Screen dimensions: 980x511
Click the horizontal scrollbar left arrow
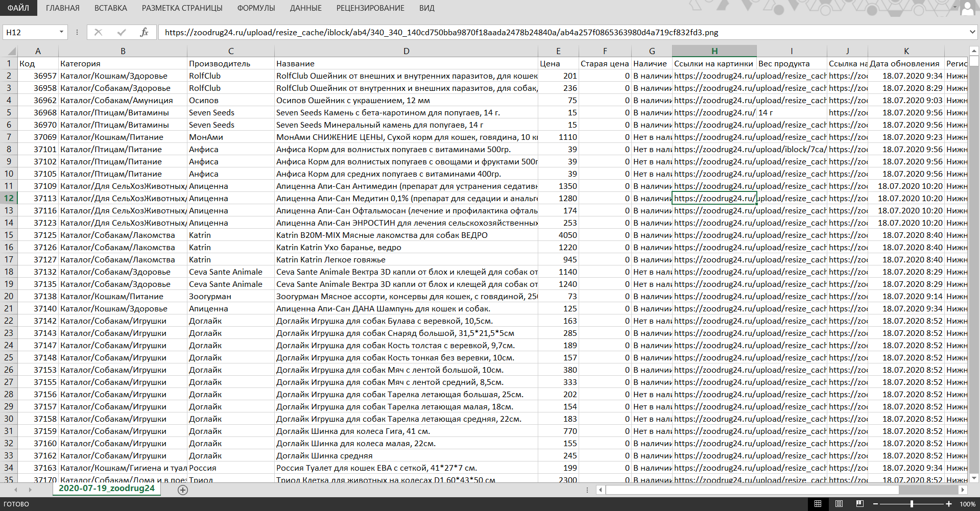(601, 490)
